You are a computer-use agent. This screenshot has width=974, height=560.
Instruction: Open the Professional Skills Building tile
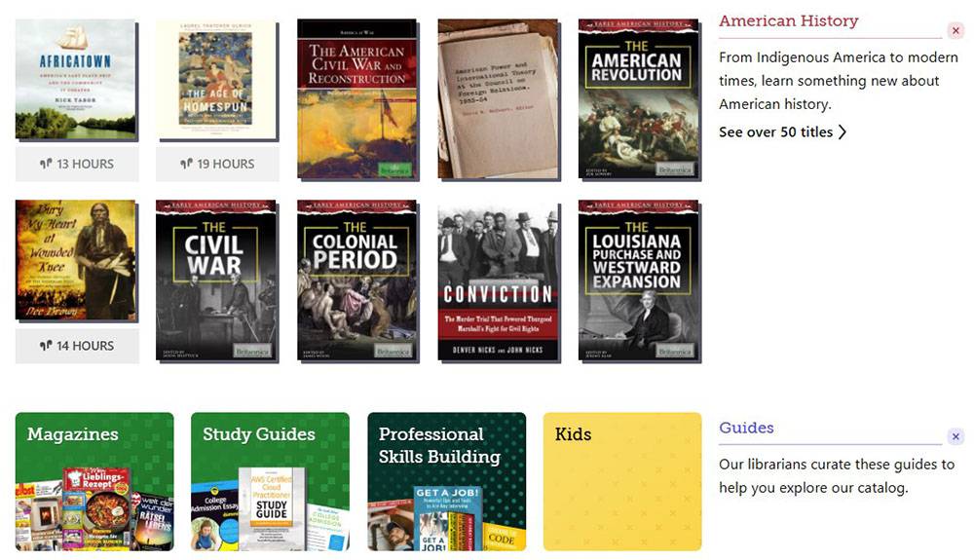pyautogui.click(x=447, y=482)
